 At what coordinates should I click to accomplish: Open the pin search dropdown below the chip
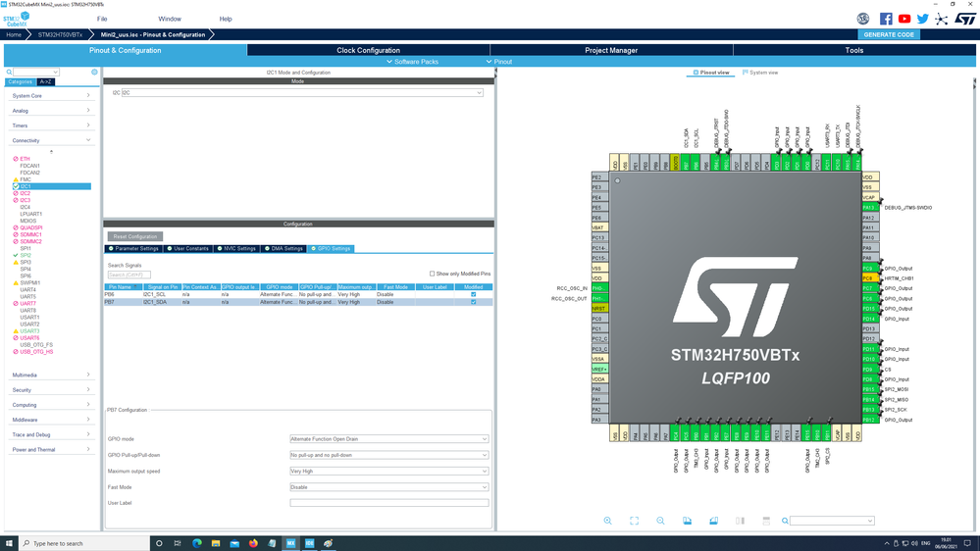tap(832, 521)
